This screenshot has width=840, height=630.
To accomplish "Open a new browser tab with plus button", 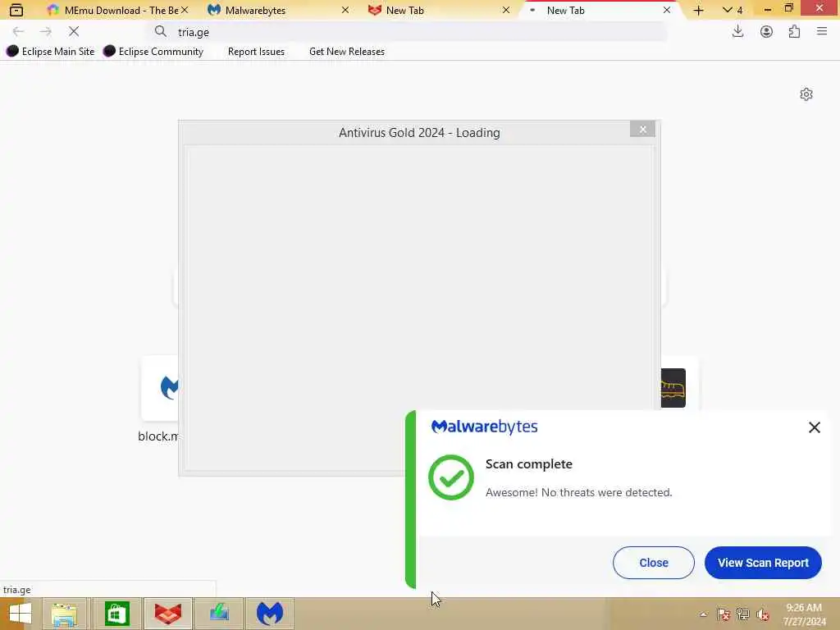I will coord(699,10).
